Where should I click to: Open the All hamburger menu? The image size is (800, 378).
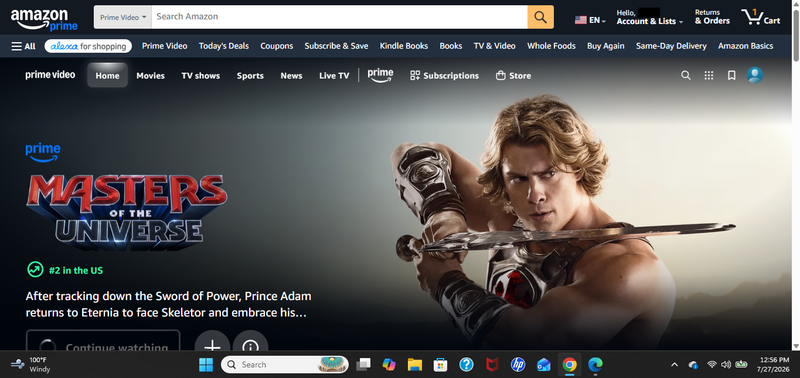point(23,46)
